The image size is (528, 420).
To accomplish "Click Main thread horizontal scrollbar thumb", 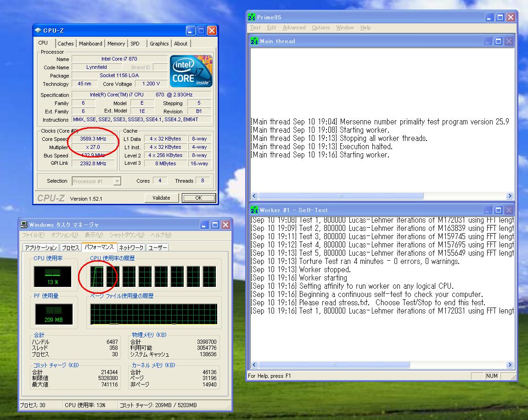I will 341,196.
